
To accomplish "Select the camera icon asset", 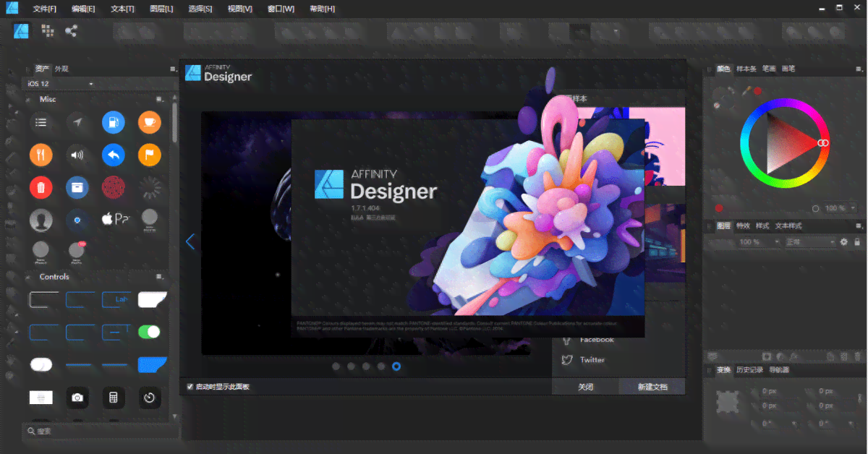I will point(77,398).
